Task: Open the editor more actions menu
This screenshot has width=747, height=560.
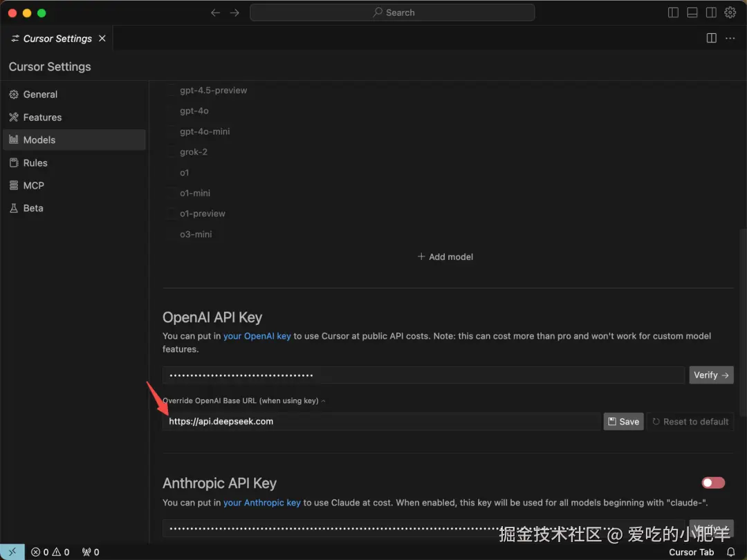Action: 730,38
